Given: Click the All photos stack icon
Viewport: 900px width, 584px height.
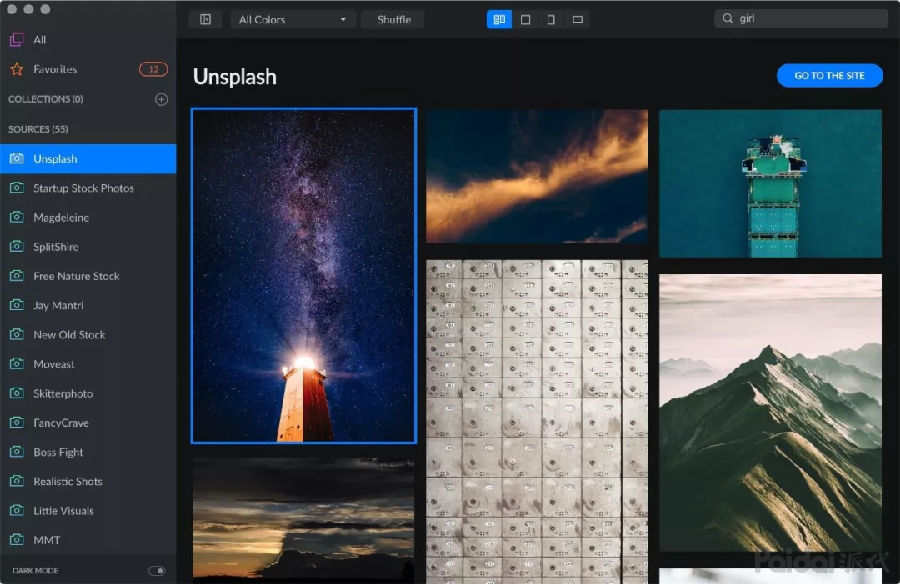Looking at the screenshot, I should 16,40.
